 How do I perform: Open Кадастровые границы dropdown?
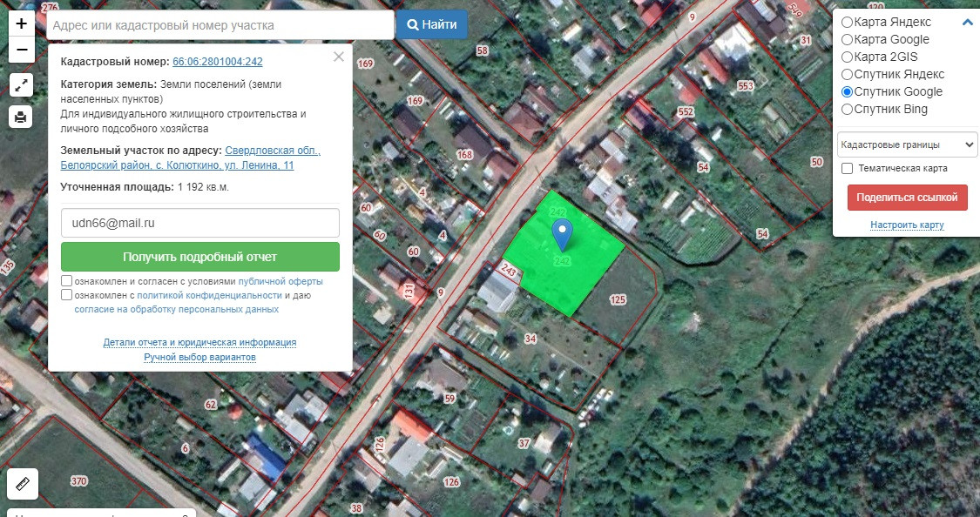(907, 144)
